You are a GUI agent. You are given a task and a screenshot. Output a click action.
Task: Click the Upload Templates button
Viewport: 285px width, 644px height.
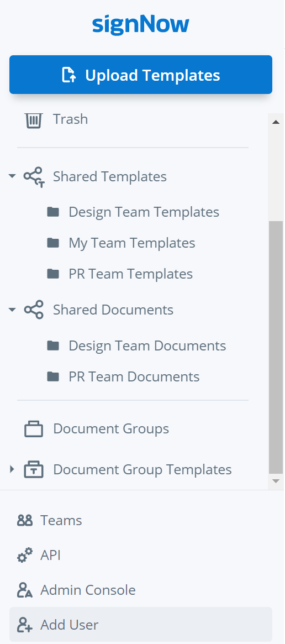[x=141, y=75]
